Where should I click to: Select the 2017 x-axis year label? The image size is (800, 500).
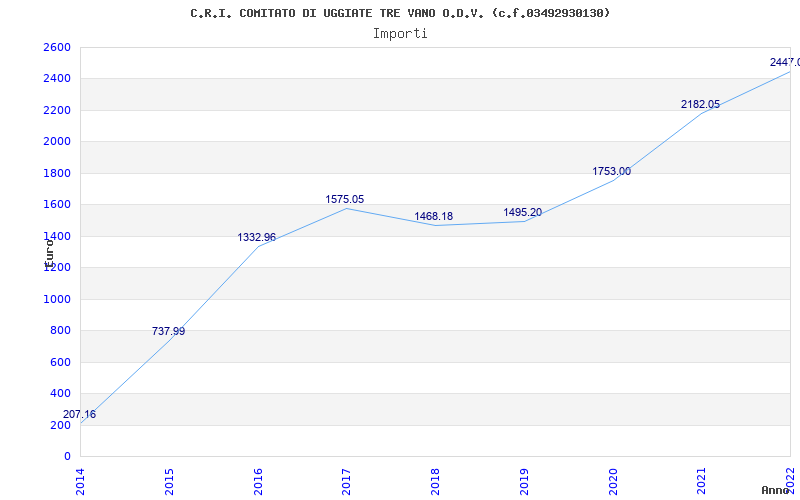pyautogui.click(x=346, y=482)
